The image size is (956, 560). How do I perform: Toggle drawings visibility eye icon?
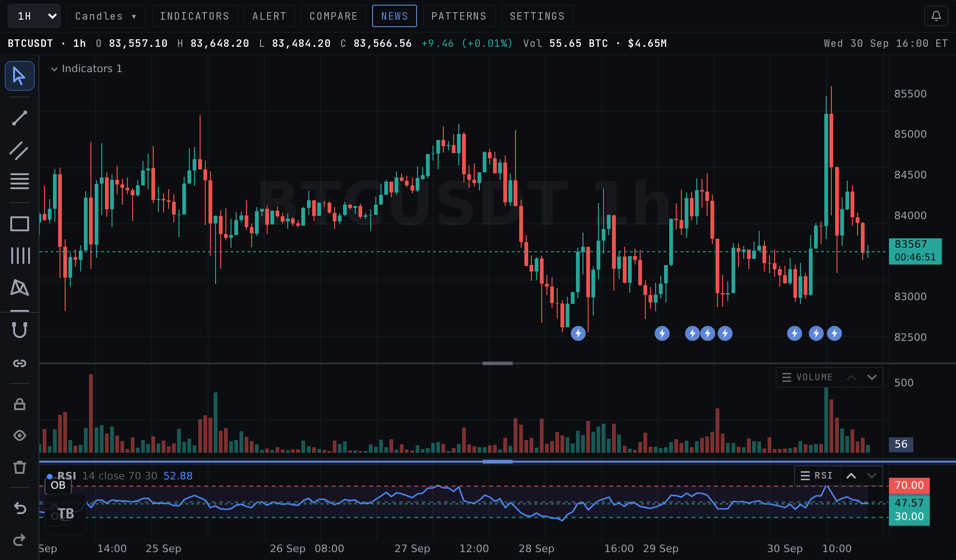pyautogui.click(x=19, y=435)
